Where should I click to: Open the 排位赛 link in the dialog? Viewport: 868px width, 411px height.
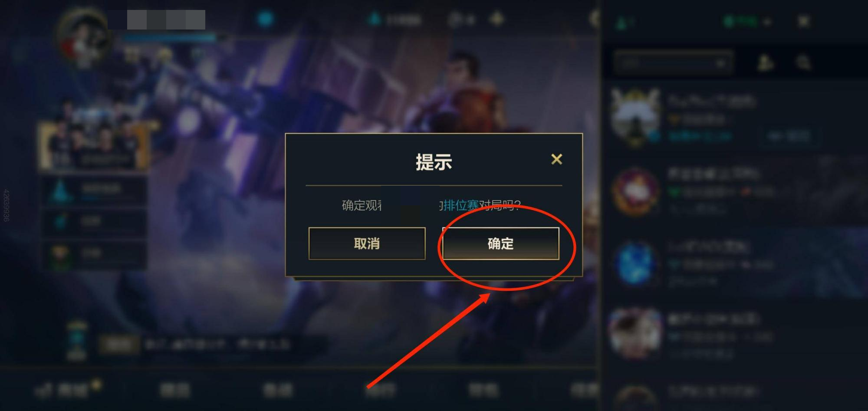click(x=460, y=205)
